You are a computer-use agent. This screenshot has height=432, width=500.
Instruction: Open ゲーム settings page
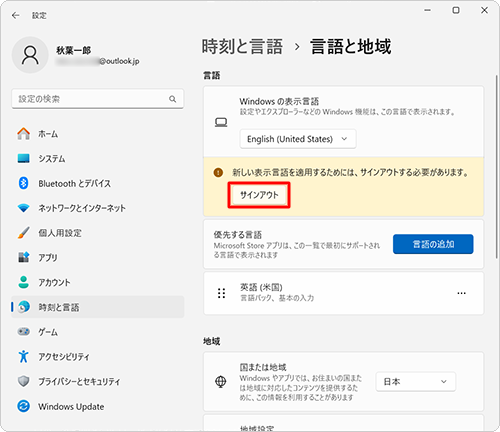98,332
